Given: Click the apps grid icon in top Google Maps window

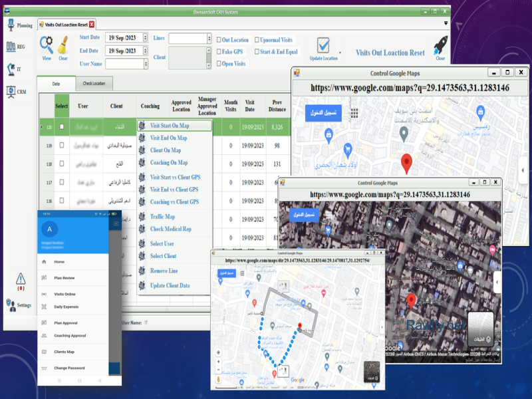Looking at the screenshot, I should (354, 113).
